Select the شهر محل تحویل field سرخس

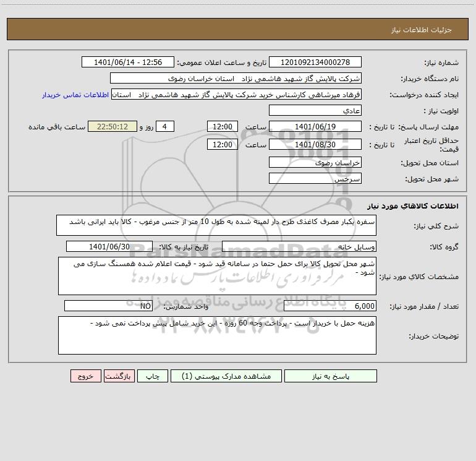(x=315, y=178)
